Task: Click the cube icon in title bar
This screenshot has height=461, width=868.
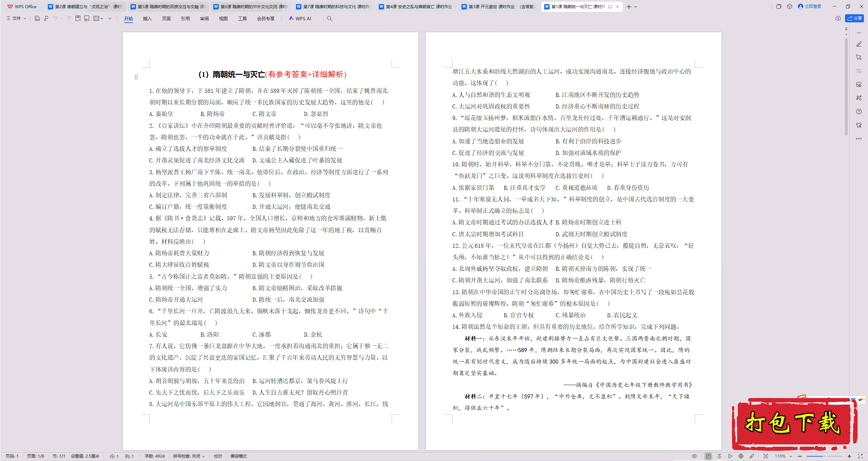Action: pos(790,6)
